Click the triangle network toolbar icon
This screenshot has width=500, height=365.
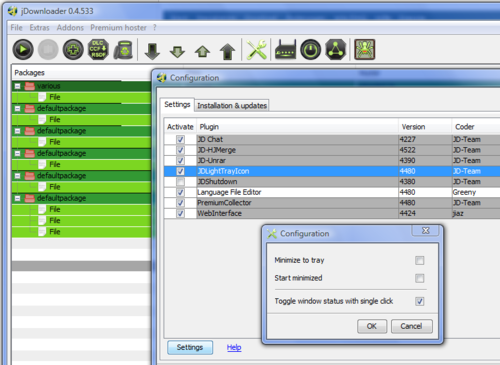(x=335, y=50)
